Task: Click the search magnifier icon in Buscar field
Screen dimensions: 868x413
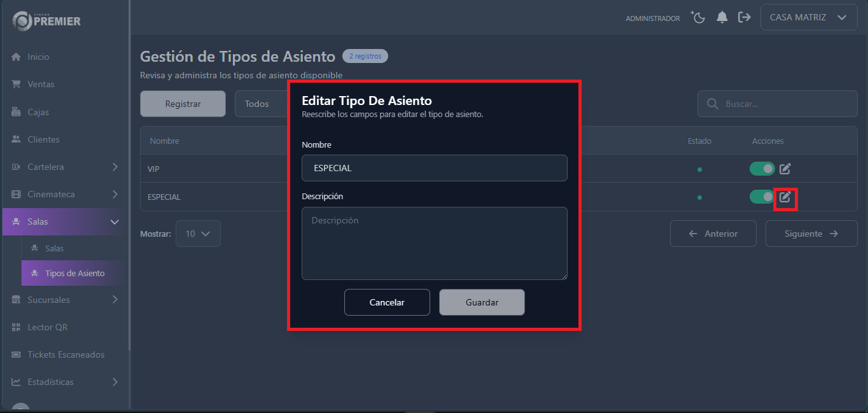Action: click(x=712, y=103)
